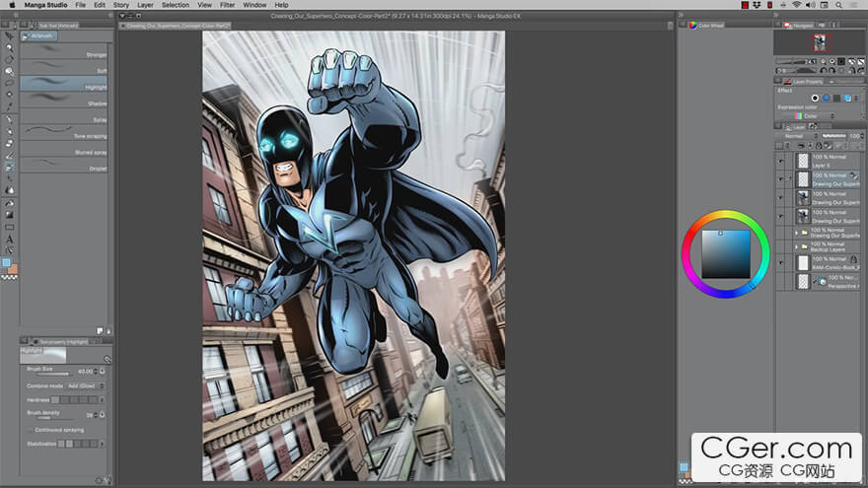
Task: Select the Blurred spray sub tool
Action: (x=64, y=149)
